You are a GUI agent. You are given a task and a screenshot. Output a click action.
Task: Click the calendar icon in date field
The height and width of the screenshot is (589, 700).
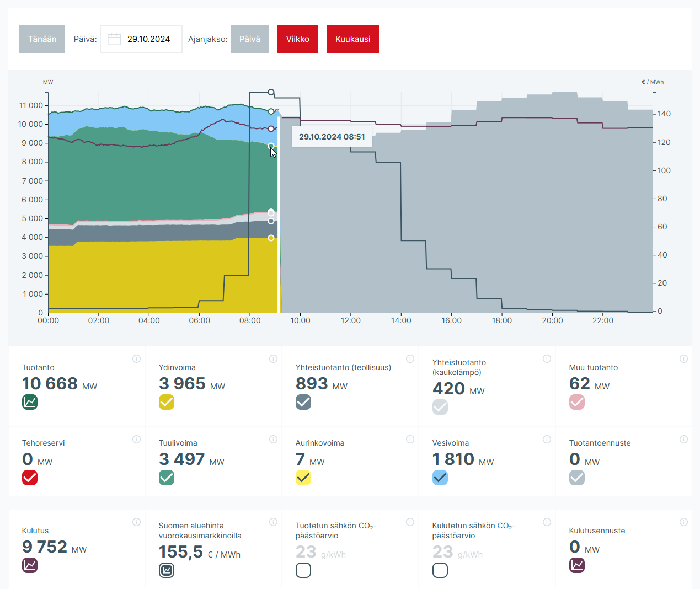pos(114,39)
